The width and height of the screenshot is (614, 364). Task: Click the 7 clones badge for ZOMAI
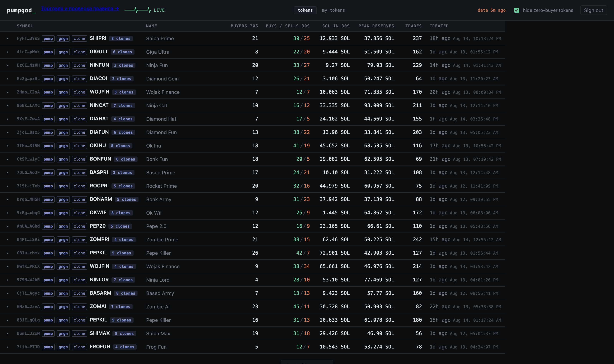(x=120, y=307)
